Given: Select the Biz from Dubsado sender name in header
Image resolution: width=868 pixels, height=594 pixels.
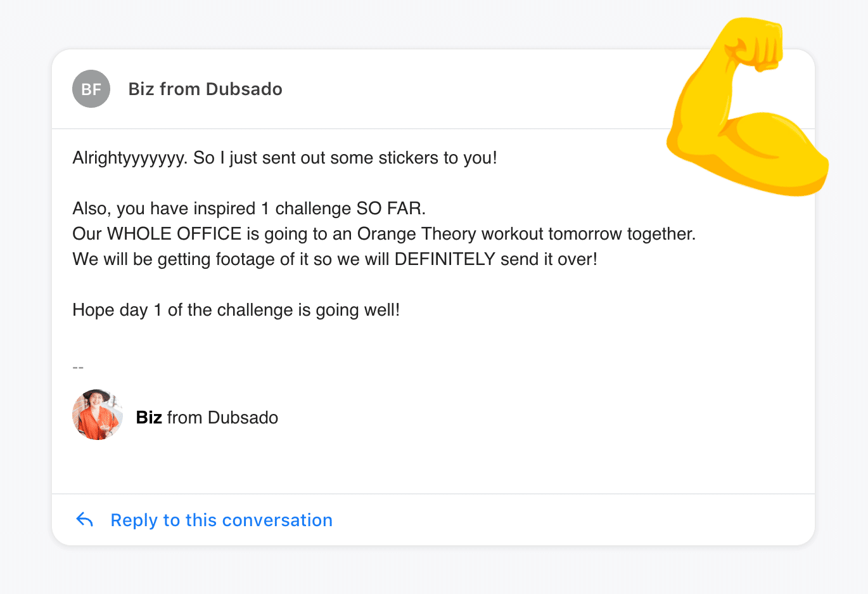Looking at the screenshot, I should click(x=205, y=89).
